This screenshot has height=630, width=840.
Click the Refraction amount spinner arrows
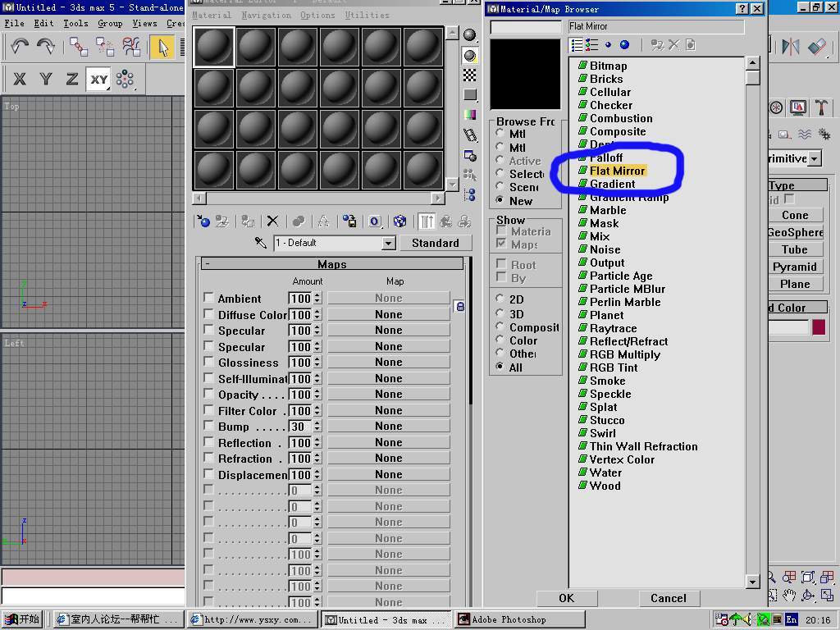tap(317, 459)
